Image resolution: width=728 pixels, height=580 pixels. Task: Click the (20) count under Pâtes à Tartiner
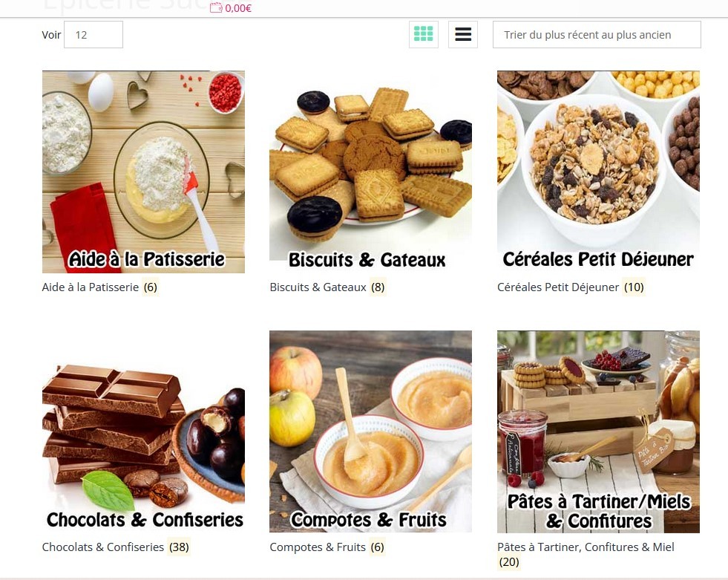click(x=509, y=562)
